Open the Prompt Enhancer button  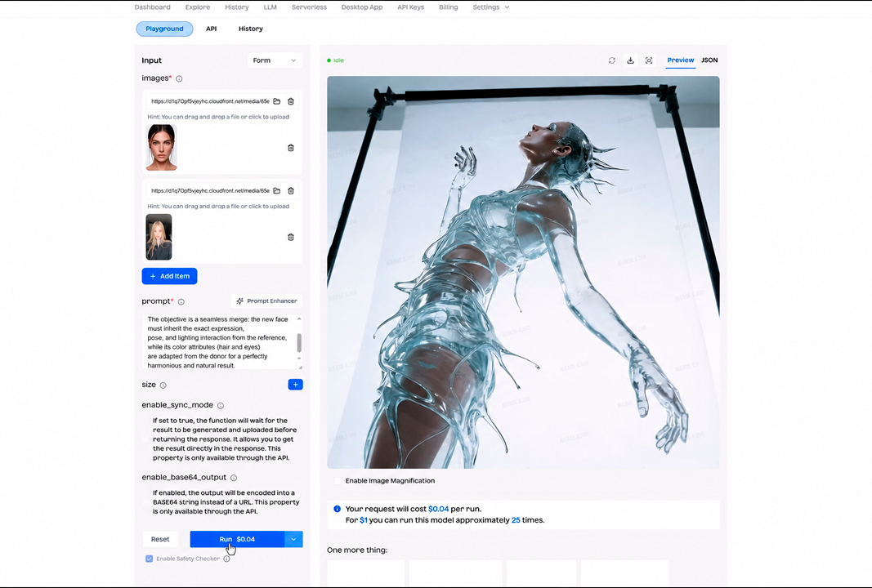(x=266, y=301)
